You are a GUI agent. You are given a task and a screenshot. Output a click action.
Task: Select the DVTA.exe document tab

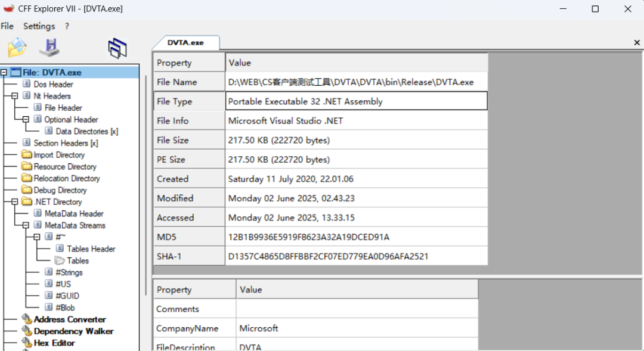pos(185,43)
